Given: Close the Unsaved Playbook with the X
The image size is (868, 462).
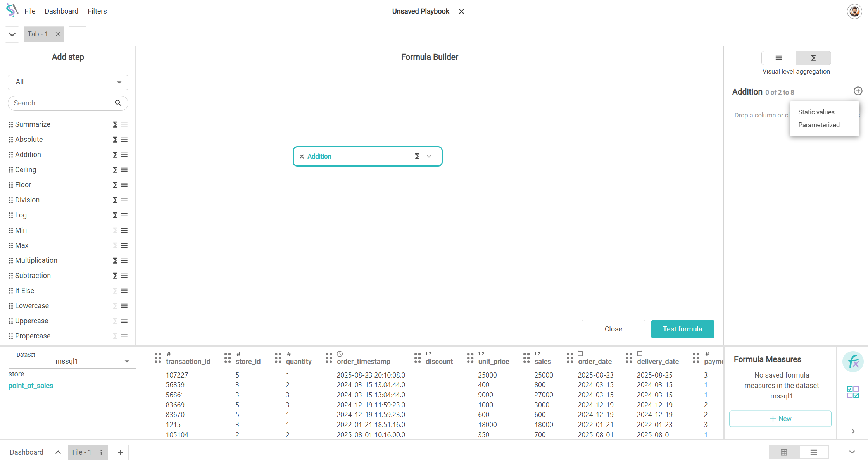Looking at the screenshot, I should [461, 12].
